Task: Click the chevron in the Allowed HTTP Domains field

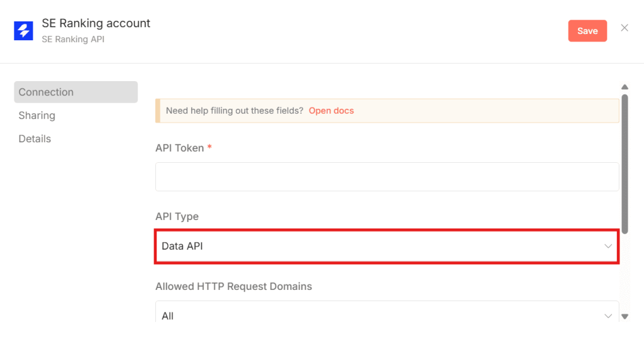Action: tap(608, 316)
